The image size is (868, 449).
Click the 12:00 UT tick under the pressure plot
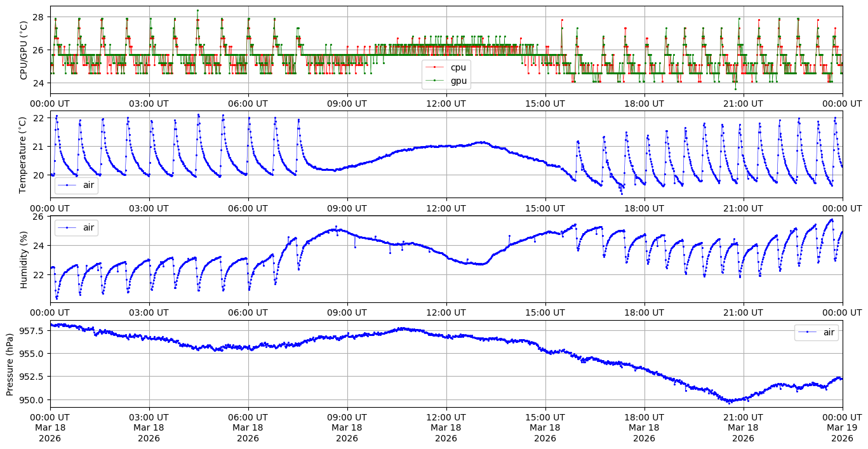coord(446,417)
